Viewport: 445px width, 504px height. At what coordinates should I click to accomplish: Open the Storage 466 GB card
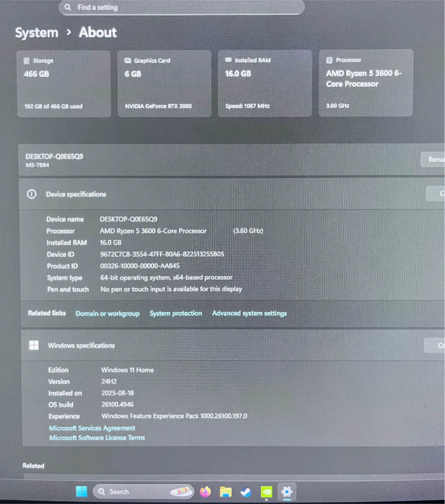pos(64,83)
